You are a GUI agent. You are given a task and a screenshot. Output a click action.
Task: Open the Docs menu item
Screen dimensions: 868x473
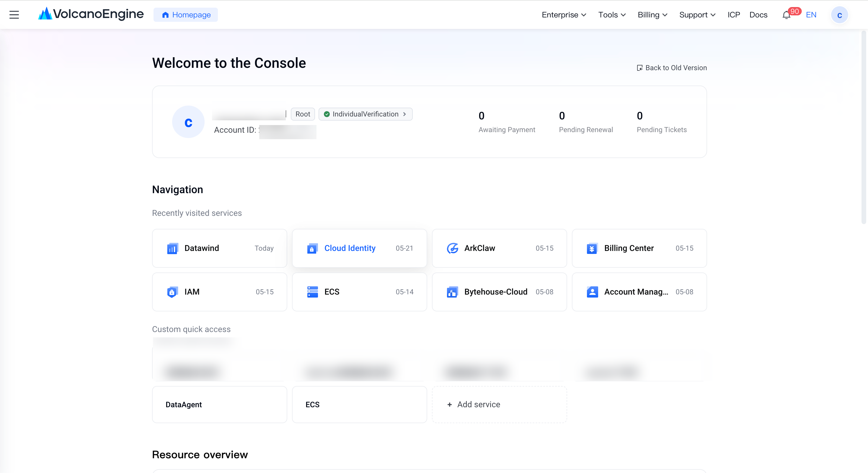pyautogui.click(x=758, y=15)
